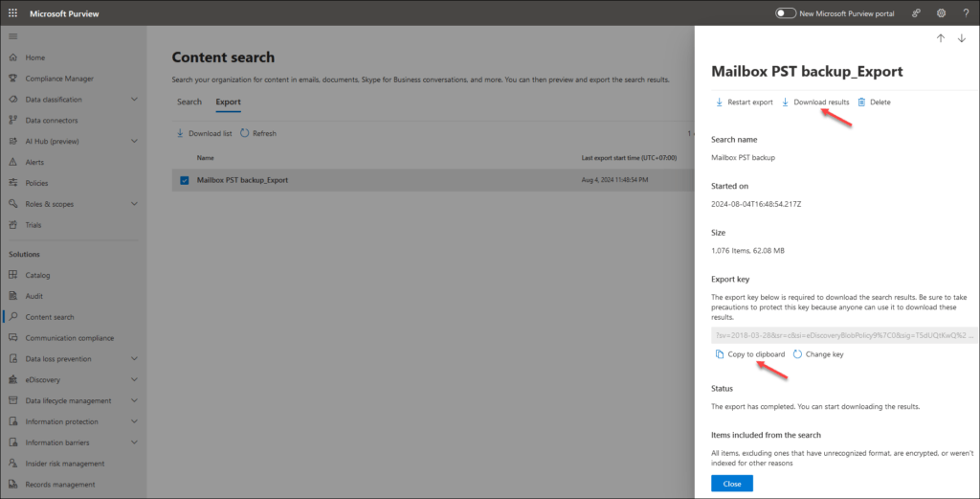980x499 pixels.
Task: Click Download results in the panel
Action: (815, 102)
